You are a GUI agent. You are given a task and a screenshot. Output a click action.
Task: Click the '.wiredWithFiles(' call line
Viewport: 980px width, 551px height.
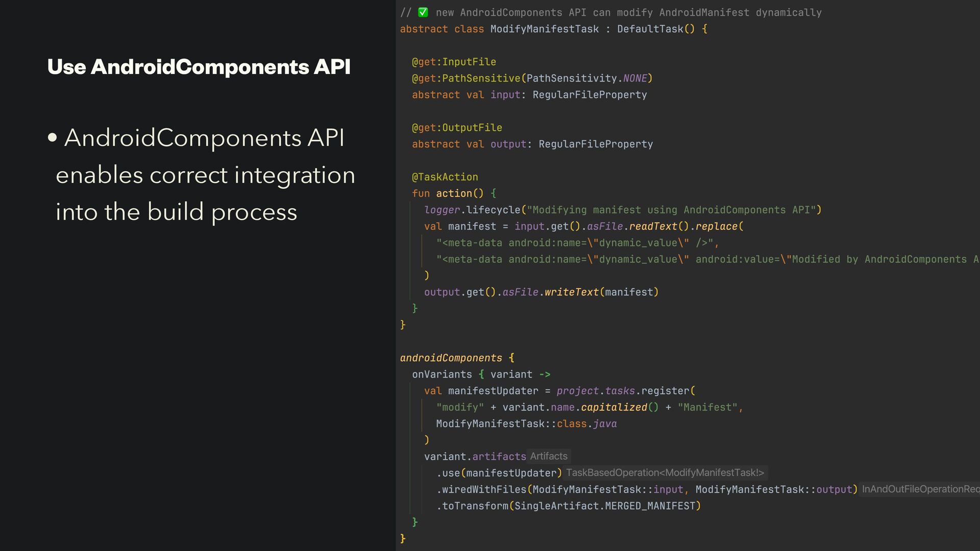pos(647,490)
